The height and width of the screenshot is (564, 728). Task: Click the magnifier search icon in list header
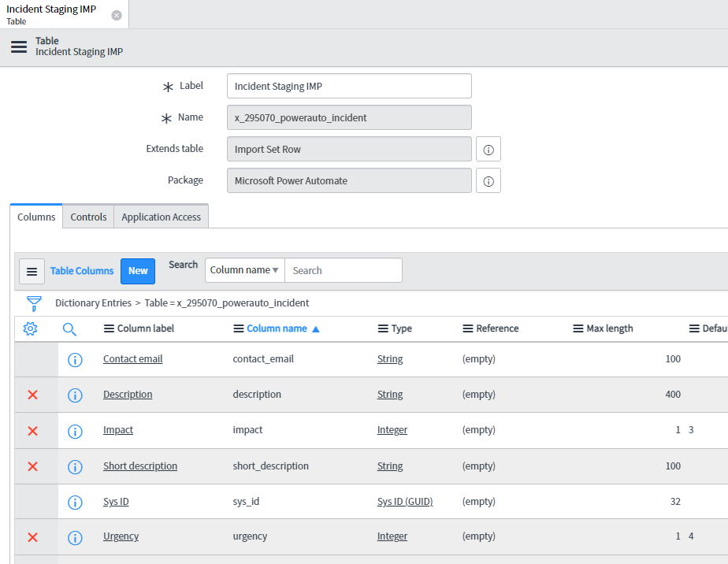69,328
